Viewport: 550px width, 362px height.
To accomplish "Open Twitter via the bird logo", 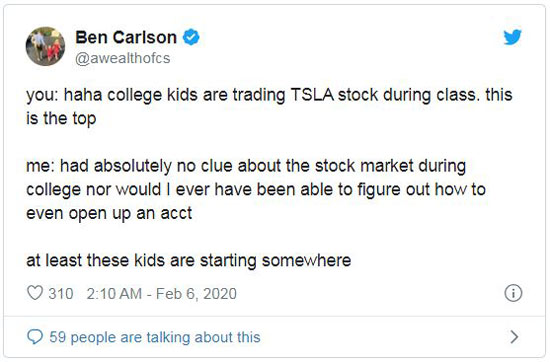I will 512,37.
